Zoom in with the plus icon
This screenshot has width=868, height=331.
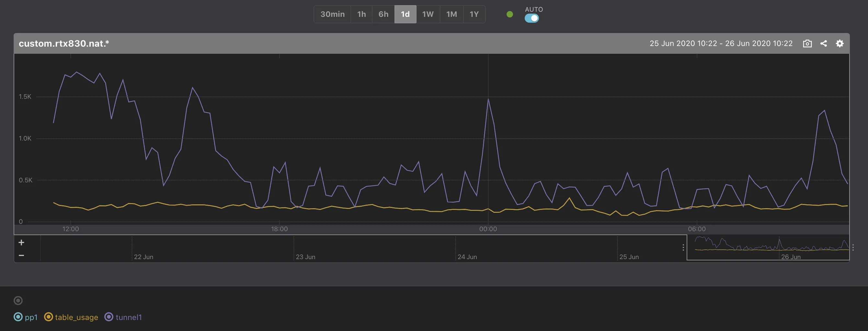tap(21, 242)
